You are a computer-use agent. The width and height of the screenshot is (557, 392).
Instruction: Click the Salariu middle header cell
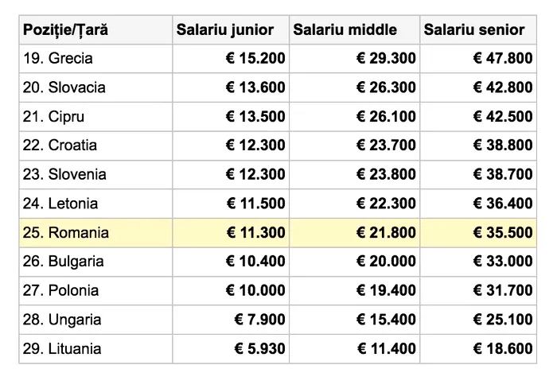pos(345,29)
